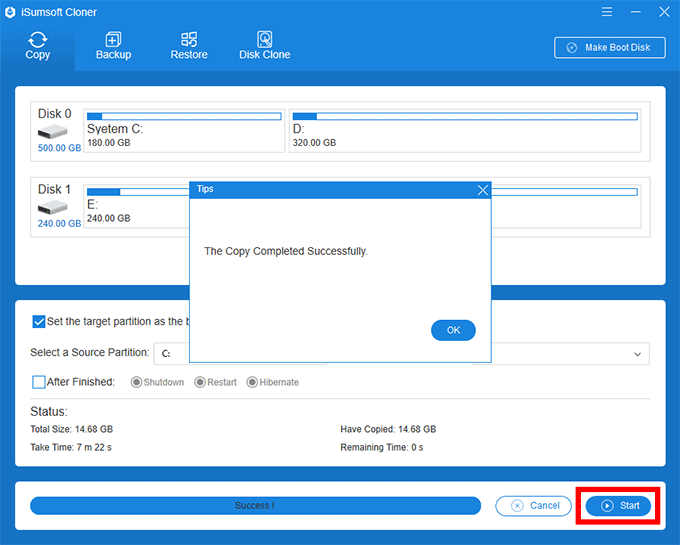Select the D: 320.00 GB partition
The width and height of the screenshot is (680, 545).
coord(465,131)
